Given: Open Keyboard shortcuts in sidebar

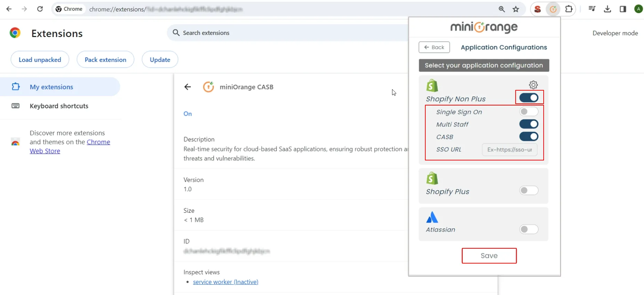Looking at the screenshot, I should coord(60,106).
